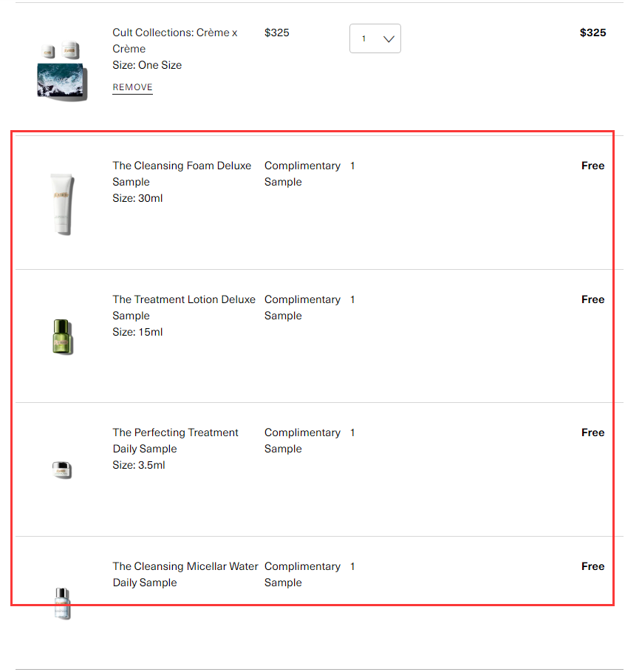This screenshot has width=625, height=672.
Task: Click the Size: One Size text
Action: pyautogui.click(x=147, y=65)
